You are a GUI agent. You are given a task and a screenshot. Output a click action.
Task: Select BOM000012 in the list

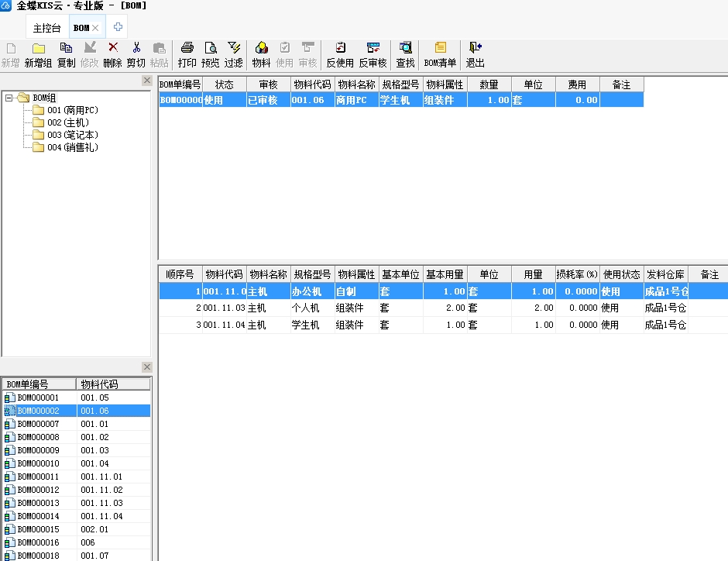tap(77, 490)
